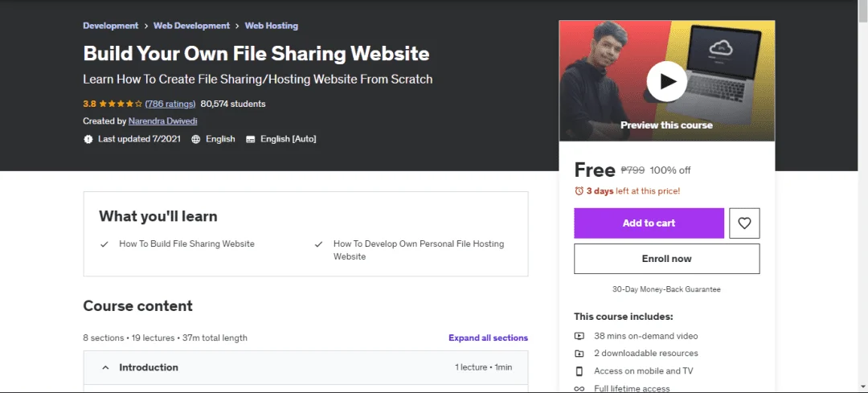Image resolution: width=868 pixels, height=393 pixels.
Task: Click the Free price label
Action: pos(595,170)
